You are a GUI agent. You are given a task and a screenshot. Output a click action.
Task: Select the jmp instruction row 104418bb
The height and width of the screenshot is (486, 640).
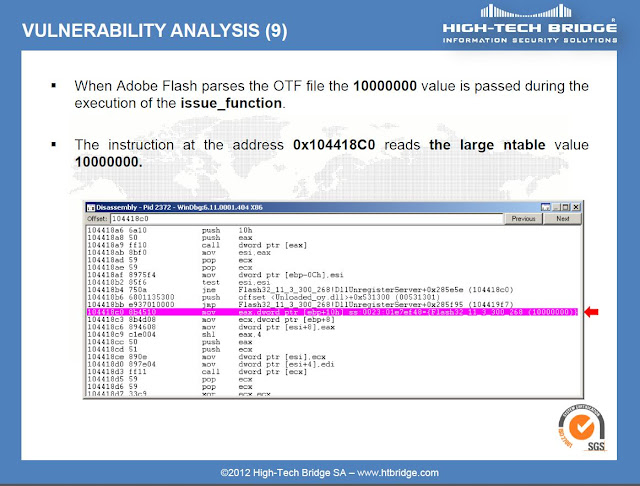click(332, 305)
